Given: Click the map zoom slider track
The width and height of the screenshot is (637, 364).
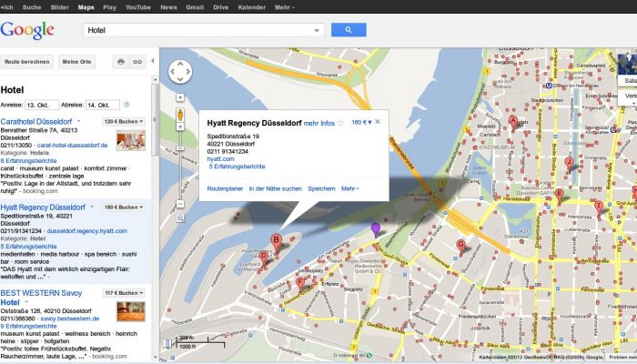Looking at the screenshot, I should pos(180,166).
